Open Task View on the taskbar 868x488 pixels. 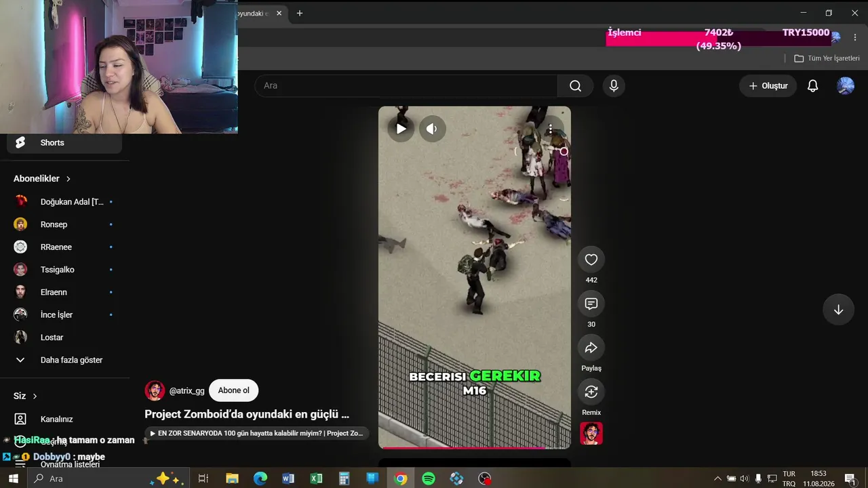pos(203,479)
